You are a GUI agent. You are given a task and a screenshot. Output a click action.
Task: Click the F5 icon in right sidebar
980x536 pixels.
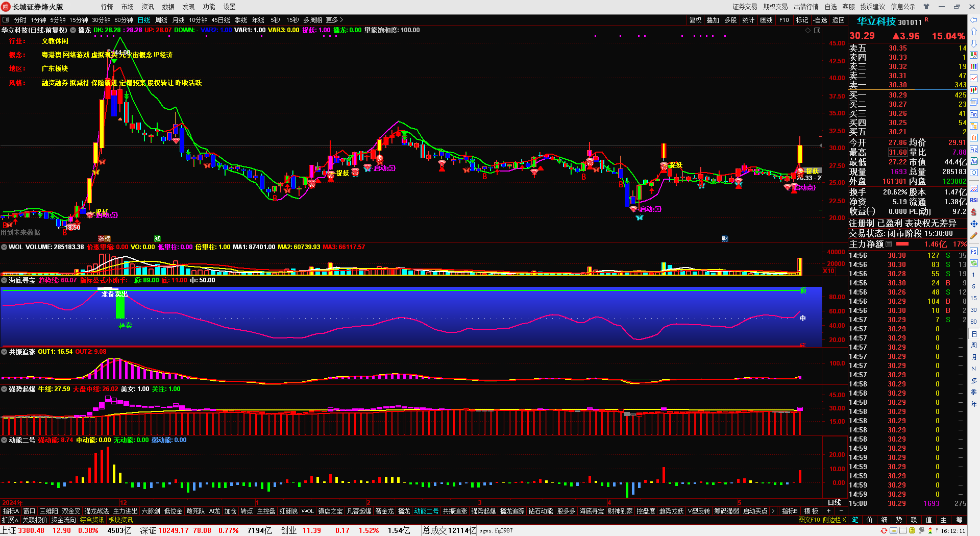pos(973,252)
